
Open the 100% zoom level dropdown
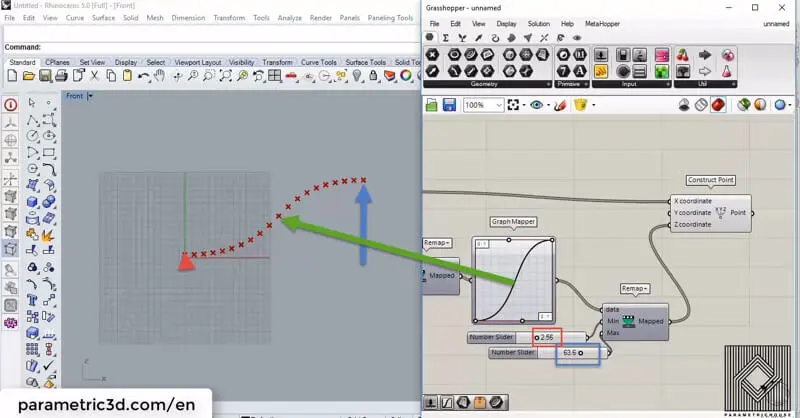[497, 105]
